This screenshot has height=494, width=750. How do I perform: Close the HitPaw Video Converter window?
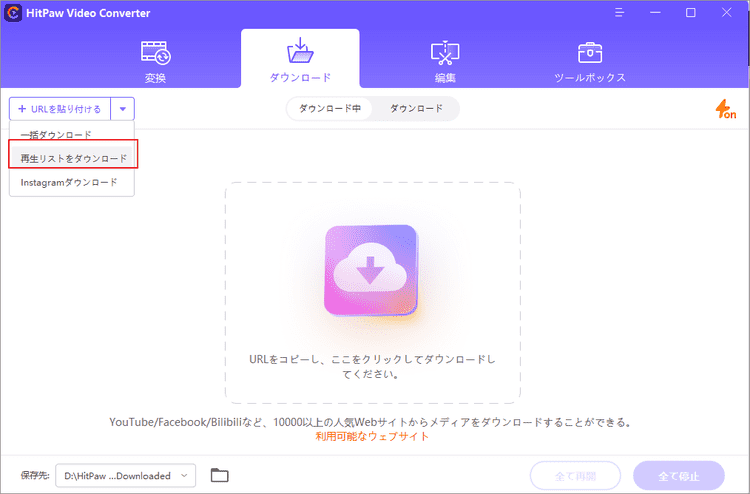click(x=727, y=13)
